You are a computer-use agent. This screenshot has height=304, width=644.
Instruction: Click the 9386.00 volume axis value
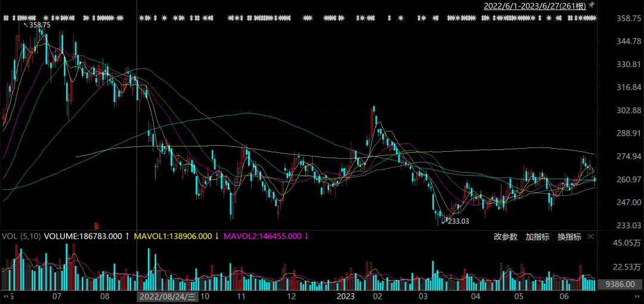tap(620, 284)
